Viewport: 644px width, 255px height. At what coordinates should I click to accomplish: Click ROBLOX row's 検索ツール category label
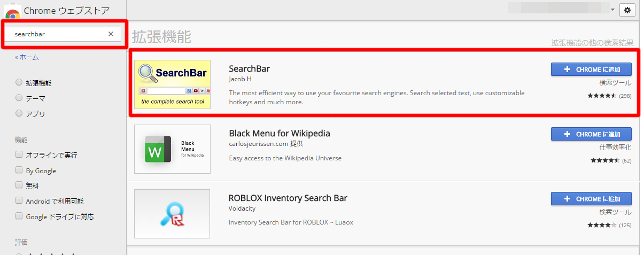point(615,212)
